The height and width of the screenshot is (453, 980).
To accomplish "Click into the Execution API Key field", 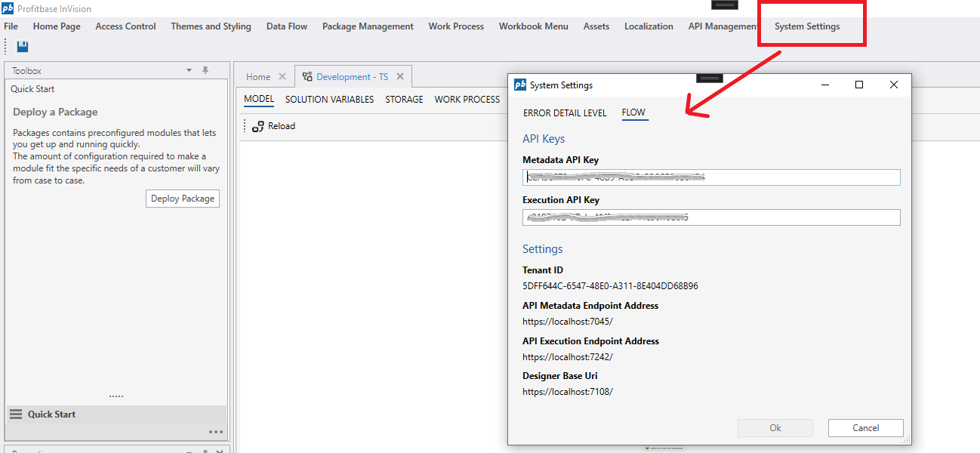I will pyautogui.click(x=711, y=217).
